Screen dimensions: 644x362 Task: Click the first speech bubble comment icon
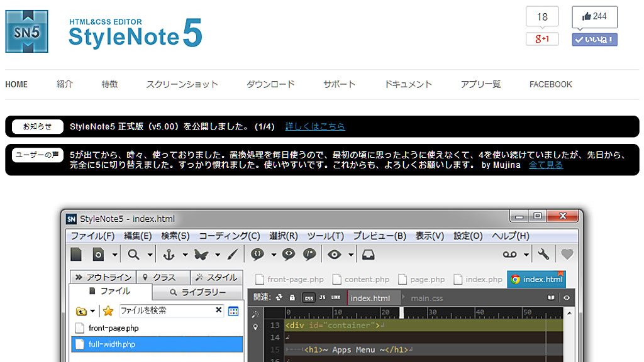pos(257,255)
